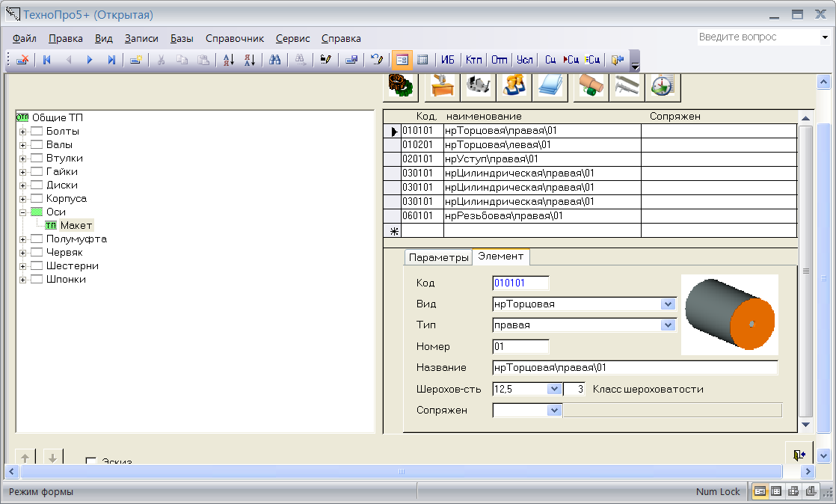This screenshot has width=836, height=504.
Task: Open the Справочник menu
Action: [x=235, y=38]
